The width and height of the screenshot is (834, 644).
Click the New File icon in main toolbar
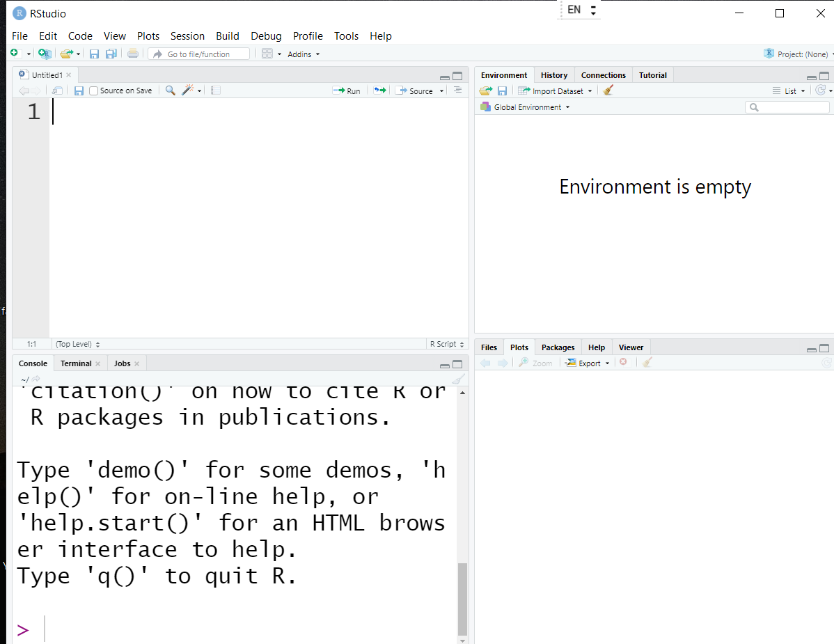coord(15,53)
